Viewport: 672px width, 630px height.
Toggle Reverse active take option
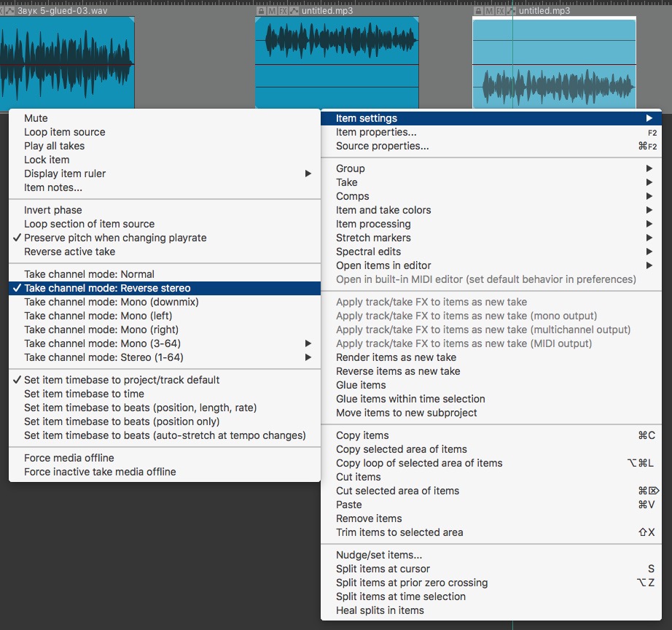[x=165, y=252]
